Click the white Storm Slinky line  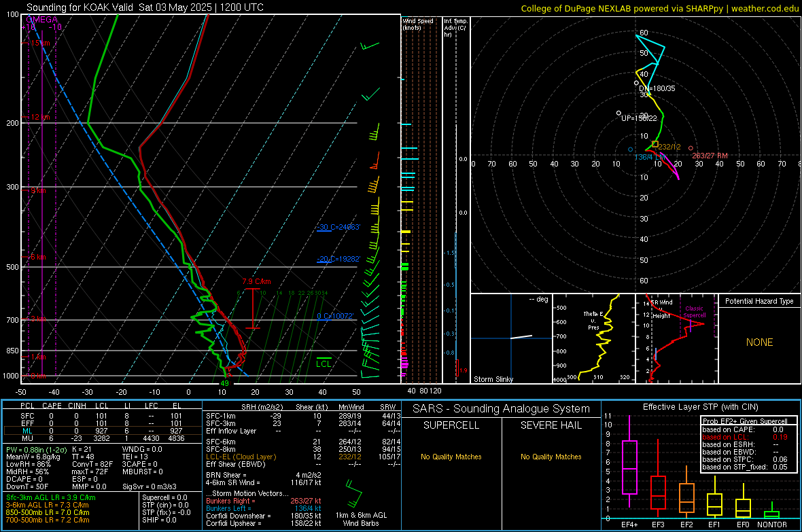[521, 336]
